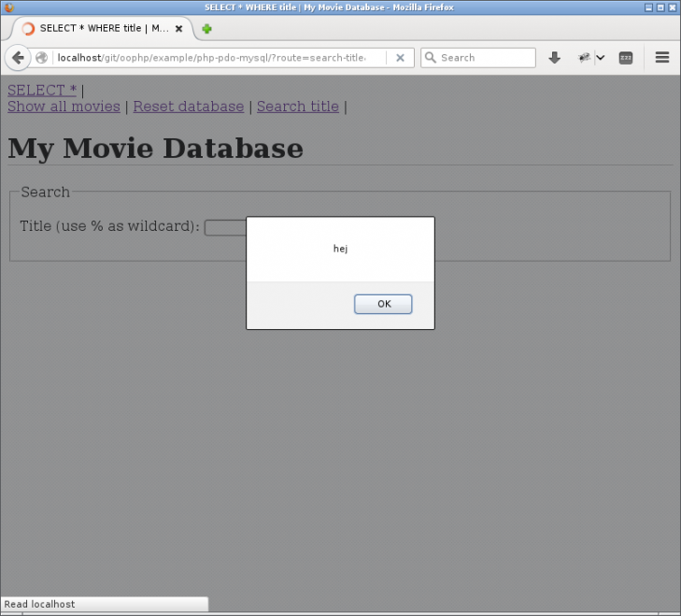Open the SELECT * link
This screenshot has width=681, height=616.
point(42,91)
